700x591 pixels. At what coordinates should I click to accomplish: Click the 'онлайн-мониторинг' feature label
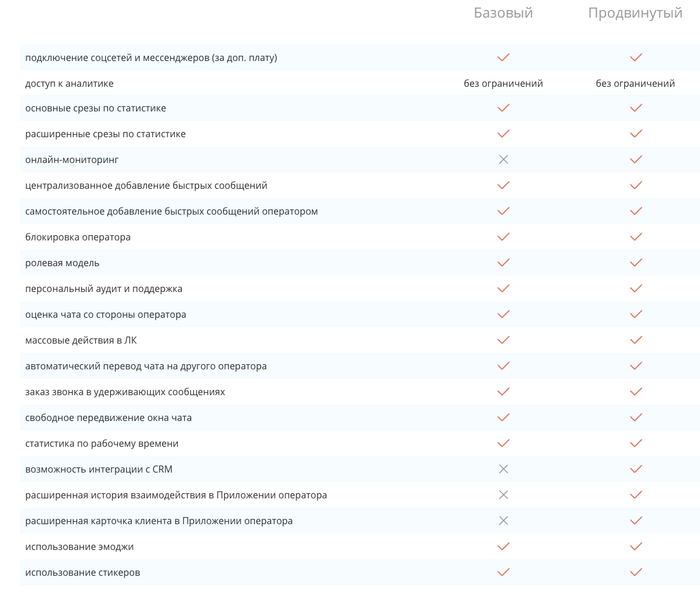coord(72,159)
